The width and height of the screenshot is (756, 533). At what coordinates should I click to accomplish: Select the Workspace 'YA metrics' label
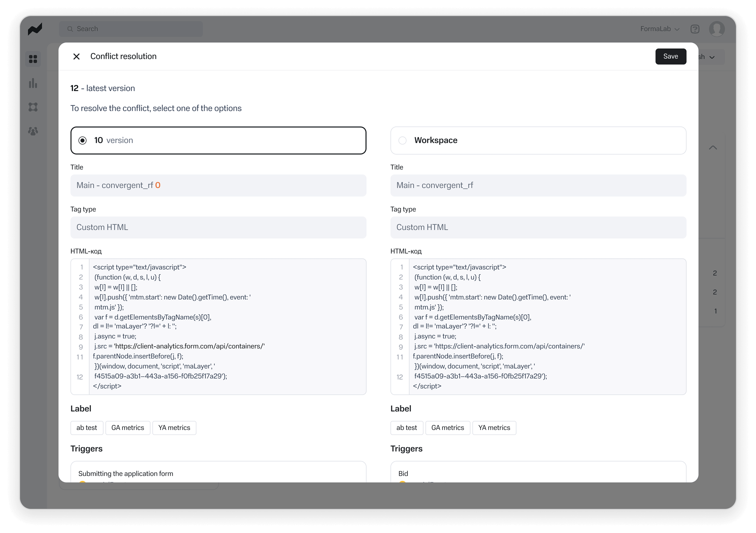tap(494, 428)
